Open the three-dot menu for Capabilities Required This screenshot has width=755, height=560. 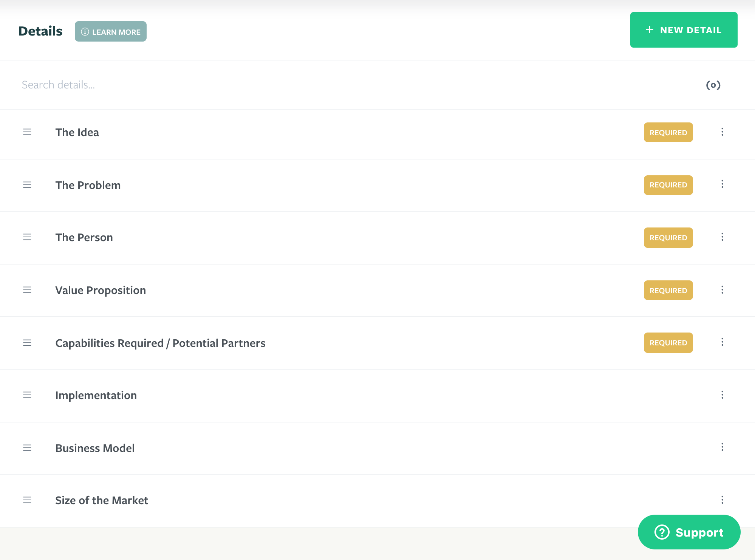point(722,342)
